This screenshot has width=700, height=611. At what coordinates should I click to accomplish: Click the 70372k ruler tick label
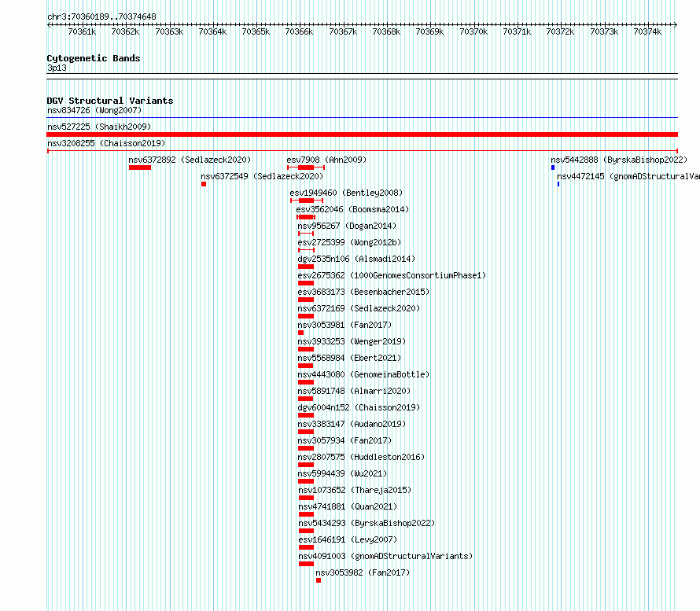click(560, 31)
